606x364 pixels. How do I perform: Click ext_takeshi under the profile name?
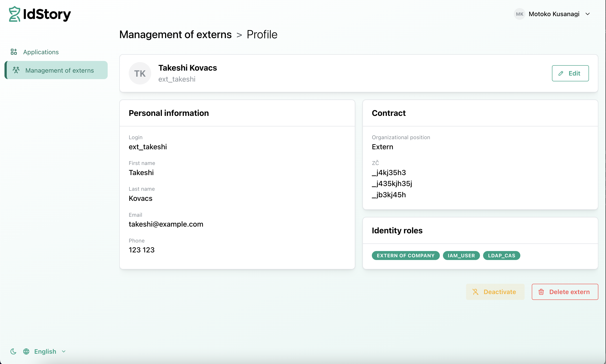177,79
